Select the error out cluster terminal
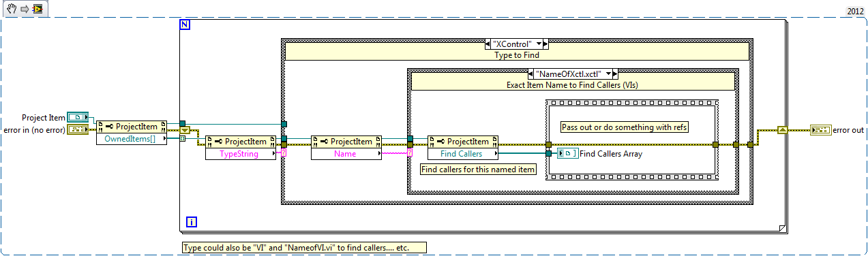The width and height of the screenshot is (868, 256). (x=820, y=129)
